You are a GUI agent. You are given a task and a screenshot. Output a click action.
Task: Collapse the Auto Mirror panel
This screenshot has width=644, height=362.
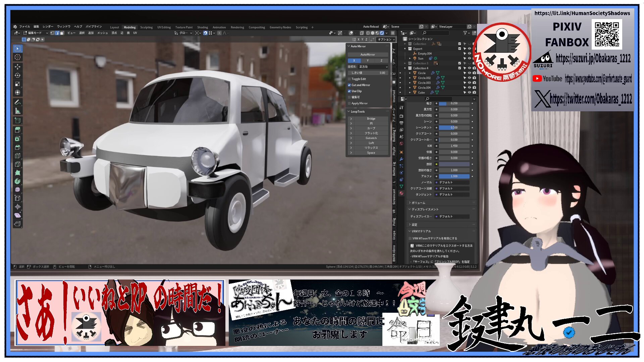pos(349,46)
